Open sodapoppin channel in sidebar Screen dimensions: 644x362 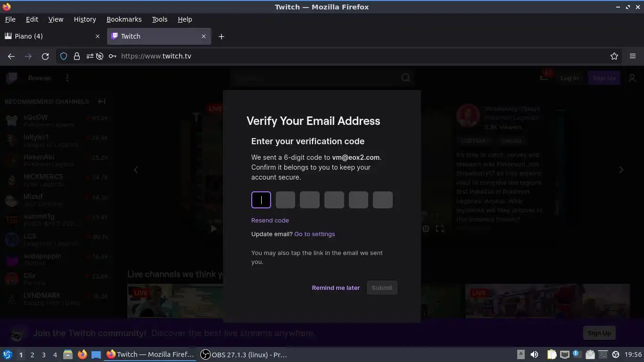[x=57, y=259]
